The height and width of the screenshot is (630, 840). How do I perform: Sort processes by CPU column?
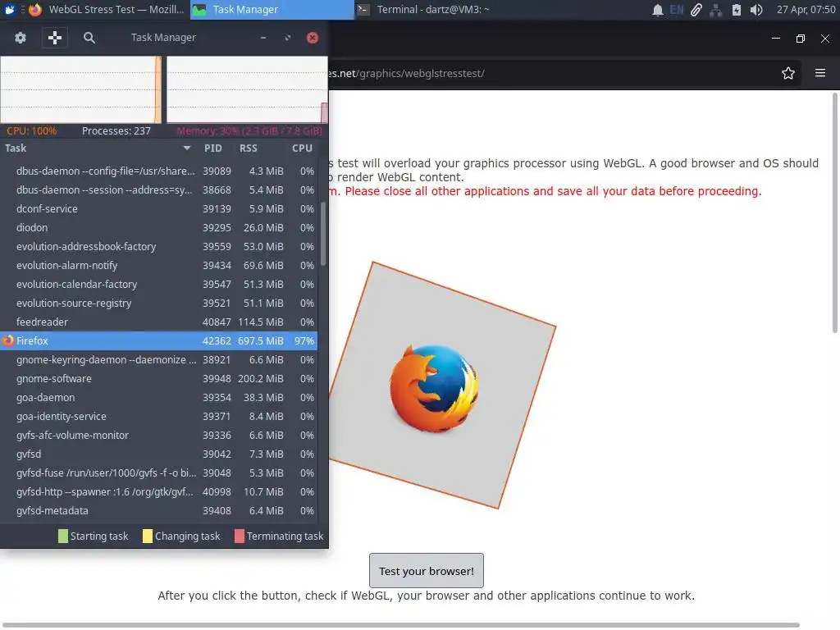(x=302, y=148)
